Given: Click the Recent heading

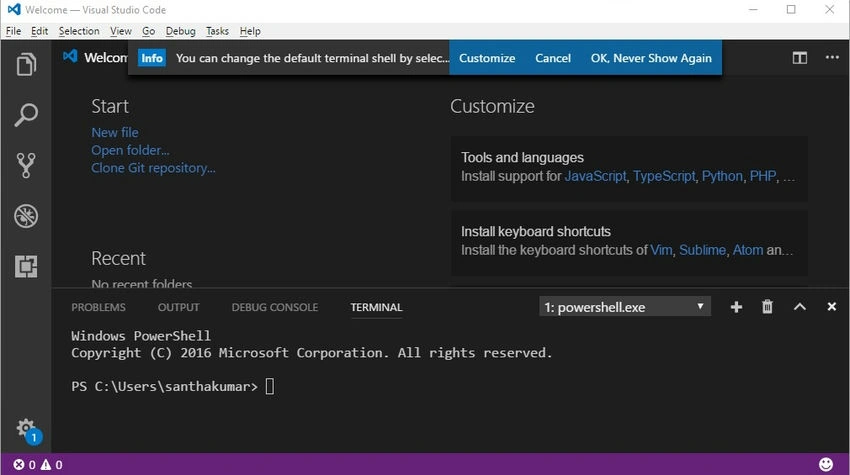Looking at the screenshot, I should (118, 258).
